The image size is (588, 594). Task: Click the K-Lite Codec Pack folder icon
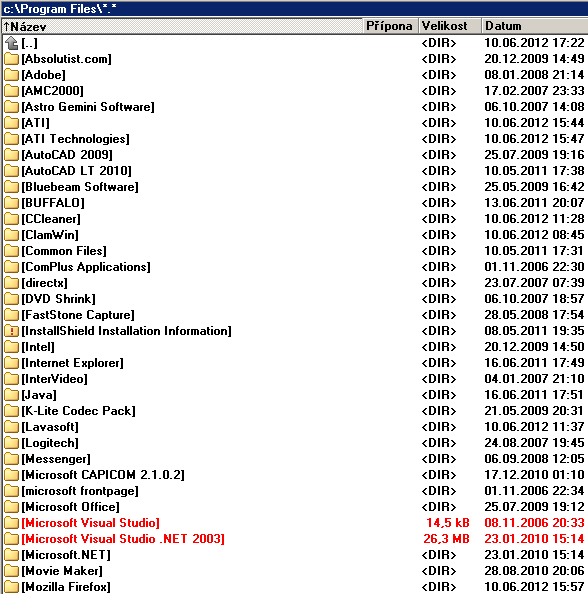(12, 411)
